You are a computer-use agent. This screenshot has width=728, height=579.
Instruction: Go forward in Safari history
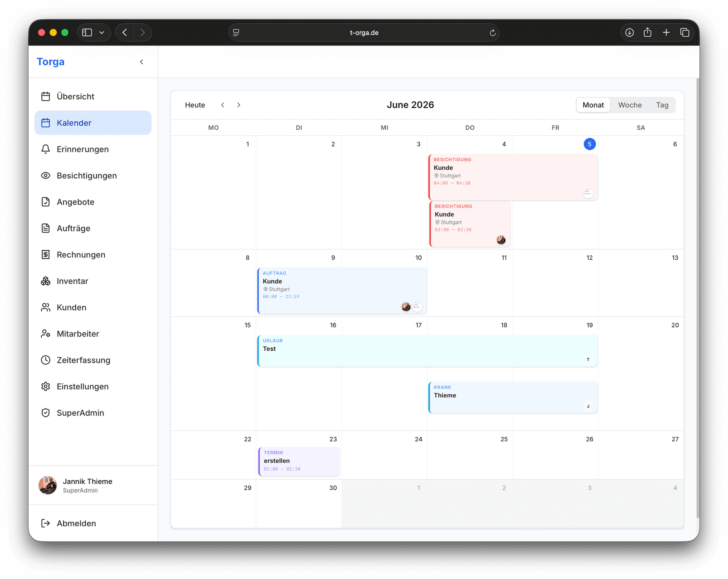143,33
